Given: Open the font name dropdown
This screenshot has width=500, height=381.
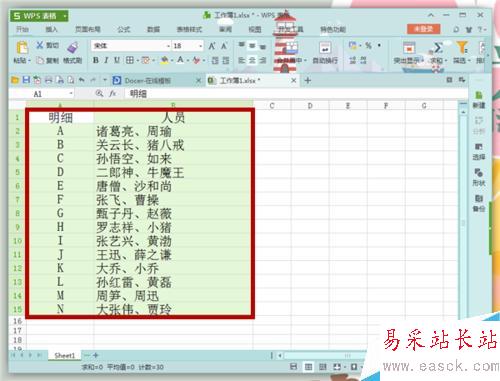Looking at the screenshot, I should (168, 46).
